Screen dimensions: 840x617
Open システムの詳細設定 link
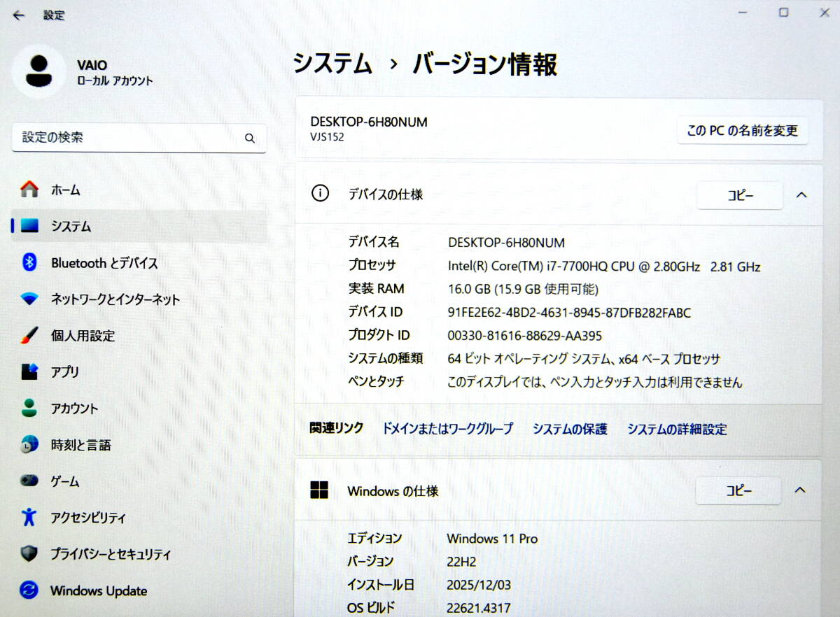click(678, 430)
